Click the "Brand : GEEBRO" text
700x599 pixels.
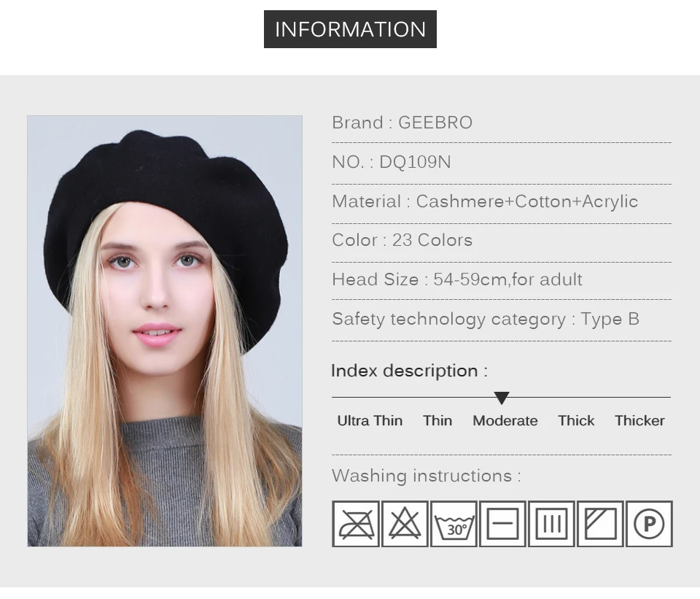pyautogui.click(x=402, y=123)
